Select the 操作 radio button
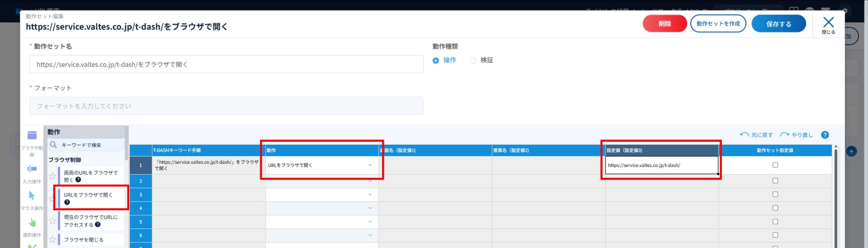This screenshot has width=868, height=248. [x=436, y=60]
